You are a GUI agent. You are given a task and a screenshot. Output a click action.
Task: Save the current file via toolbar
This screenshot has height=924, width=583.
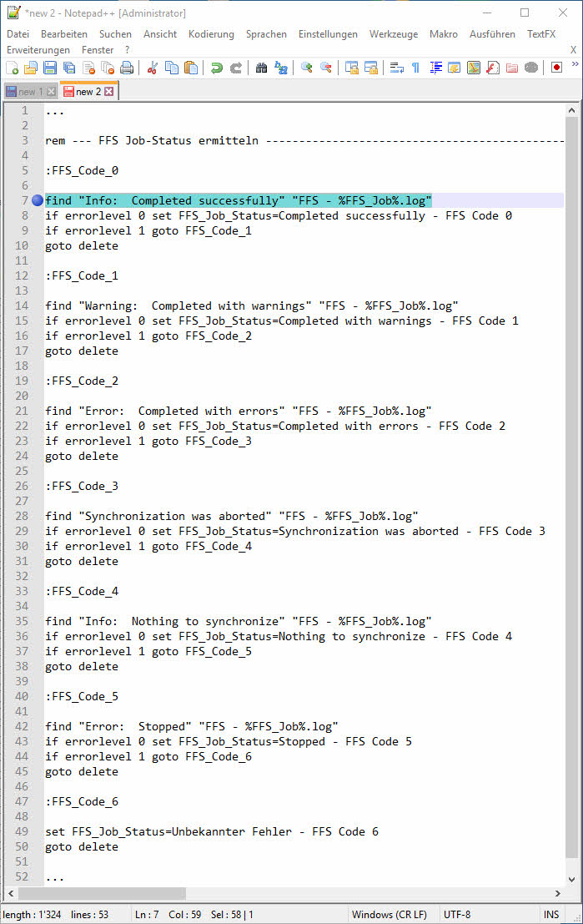click(x=50, y=68)
